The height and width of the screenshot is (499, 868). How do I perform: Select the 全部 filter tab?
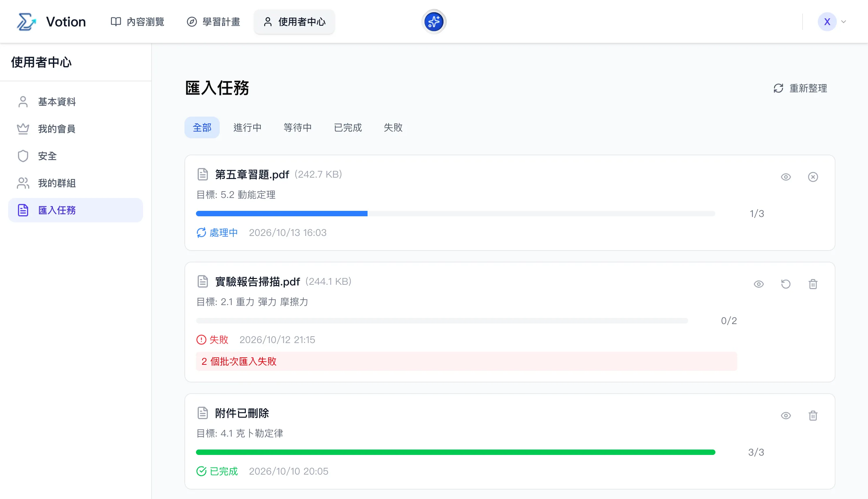tap(202, 127)
